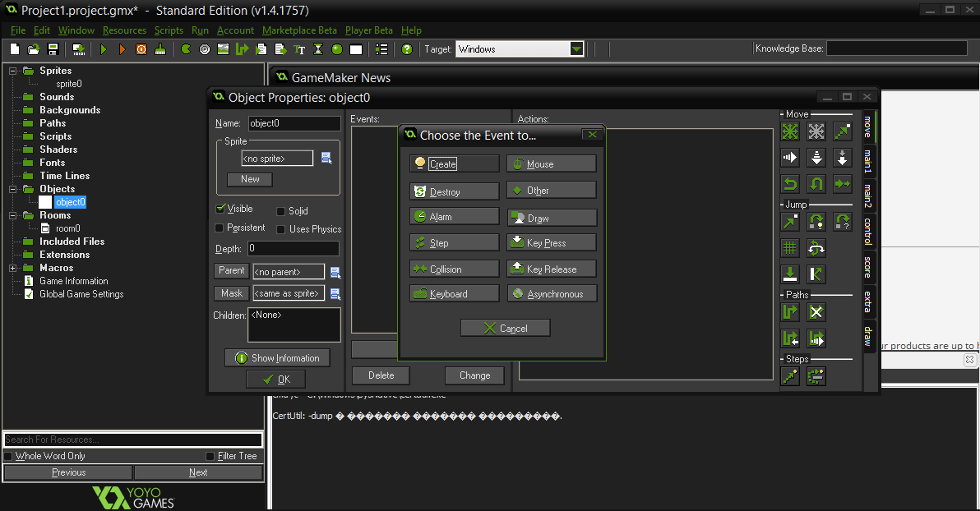
Task: Click the Clean build broom icon
Action: coord(159,49)
